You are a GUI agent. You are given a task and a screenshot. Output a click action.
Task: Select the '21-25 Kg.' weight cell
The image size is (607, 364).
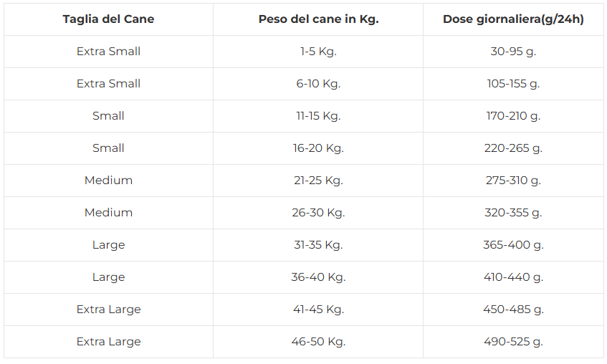318,181
